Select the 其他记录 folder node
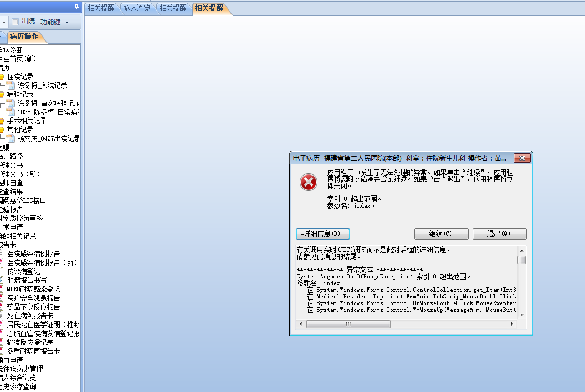The image size is (585, 392). (x=20, y=130)
